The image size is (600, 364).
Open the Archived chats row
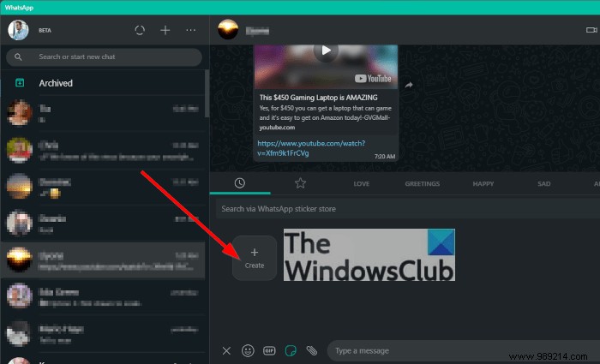pyautogui.click(x=104, y=83)
